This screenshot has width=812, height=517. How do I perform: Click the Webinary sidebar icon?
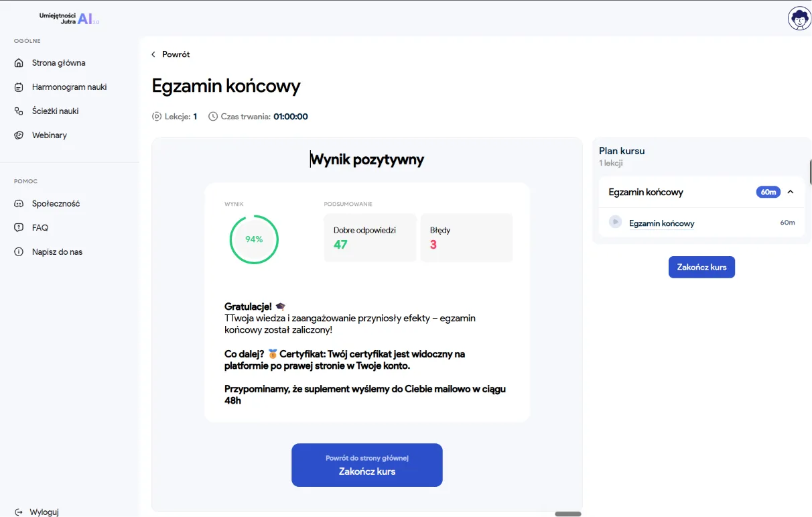[x=19, y=135]
